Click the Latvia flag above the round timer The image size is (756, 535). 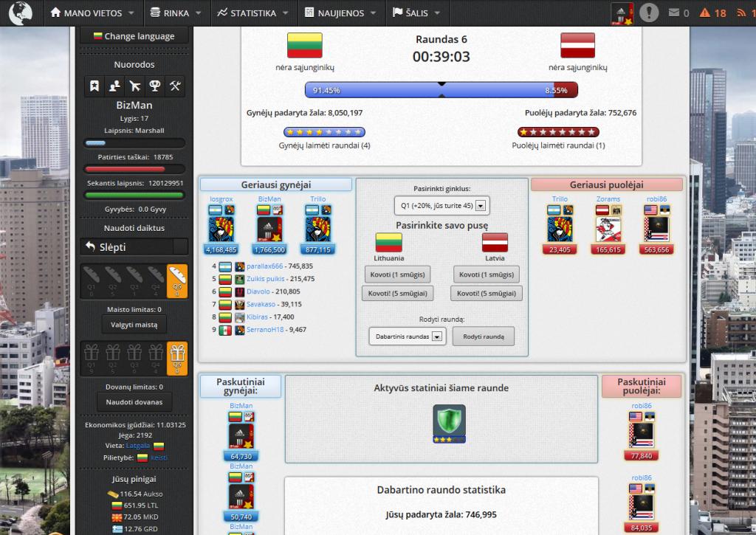[577, 45]
